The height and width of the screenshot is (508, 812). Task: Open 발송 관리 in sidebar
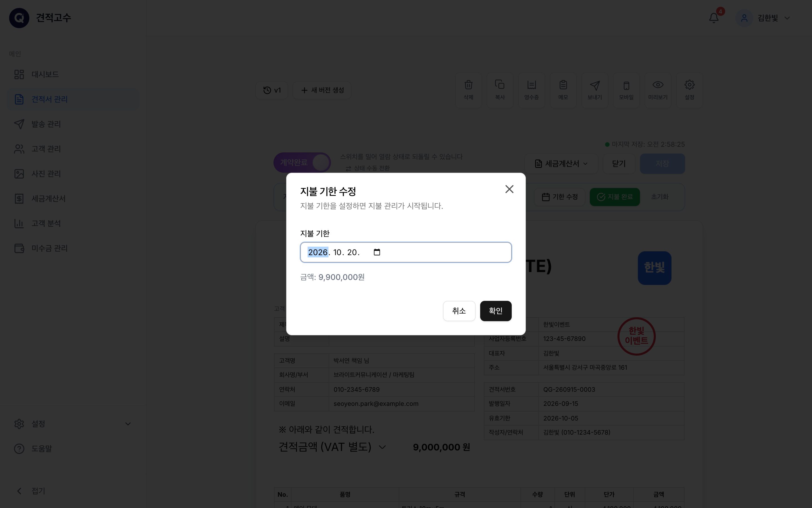coord(73,124)
